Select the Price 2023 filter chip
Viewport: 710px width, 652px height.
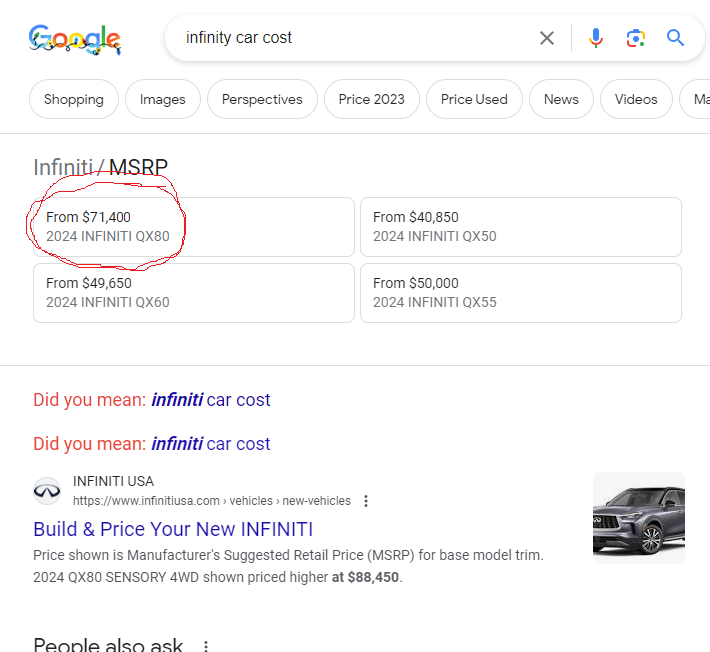coord(372,99)
